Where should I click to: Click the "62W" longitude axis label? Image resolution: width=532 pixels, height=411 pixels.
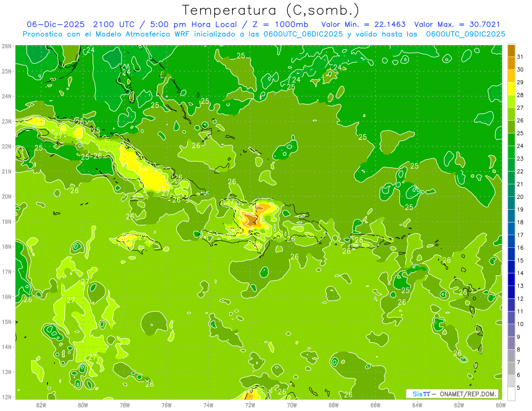[x=459, y=405]
